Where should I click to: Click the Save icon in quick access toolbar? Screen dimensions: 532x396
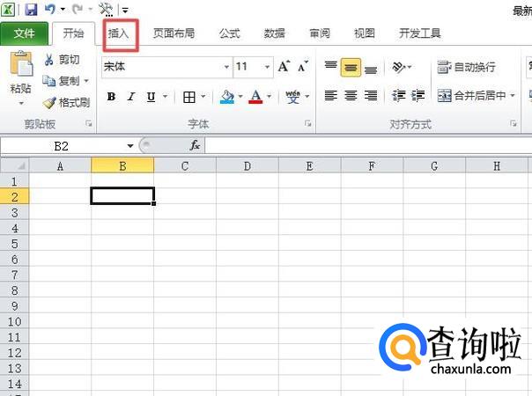[31, 9]
